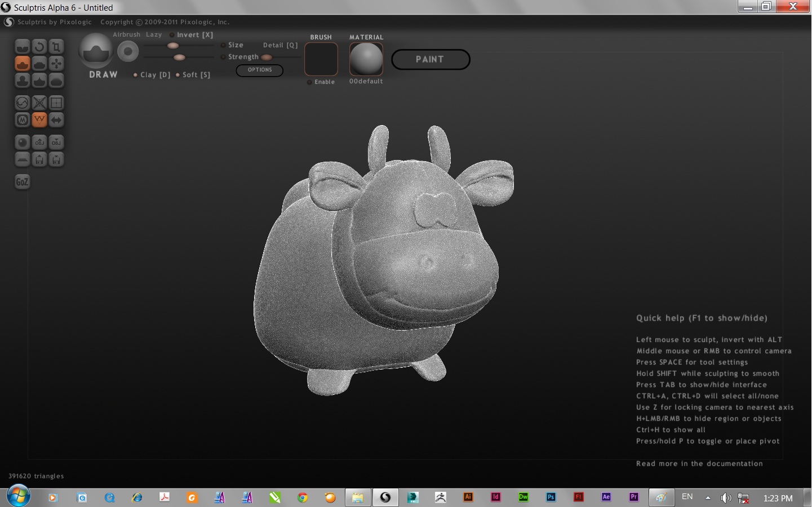The width and height of the screenshot is (812, 507).
Task: Toggle the Size pressure dot
Action: tap(223, 45)
